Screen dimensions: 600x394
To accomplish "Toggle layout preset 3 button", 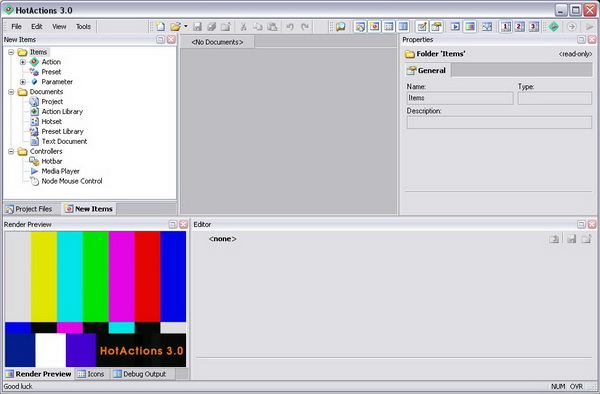I will click(x=534, y=26).
